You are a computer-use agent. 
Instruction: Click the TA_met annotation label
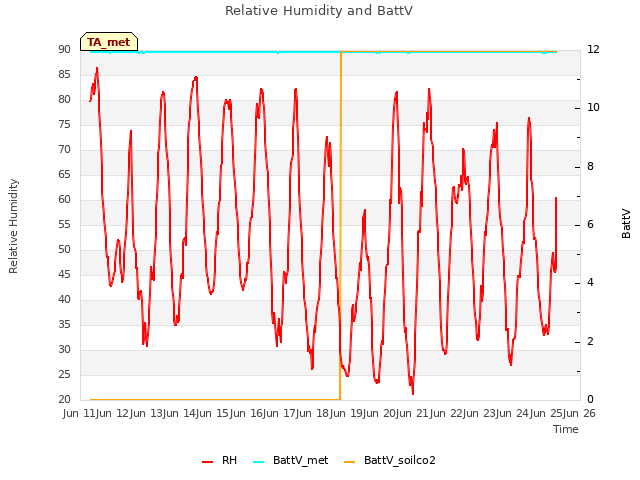click(109, 42)
